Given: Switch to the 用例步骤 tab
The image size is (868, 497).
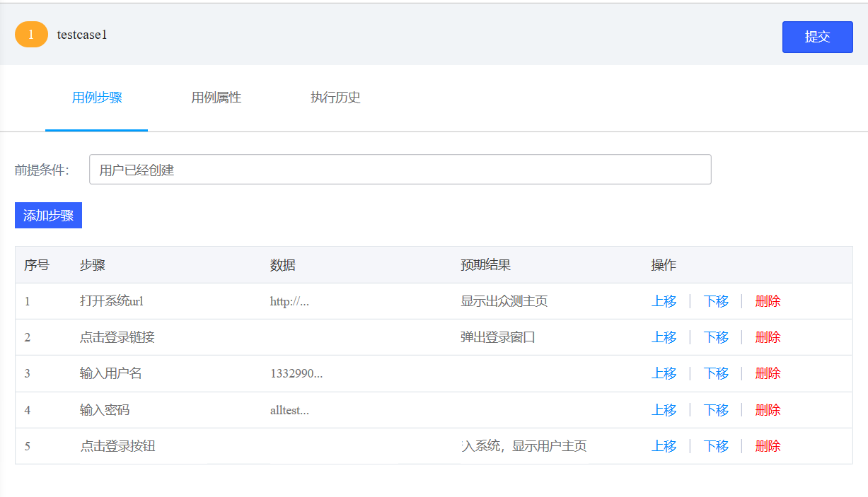Looking at the screenshot, I should [x=97, y=98].
